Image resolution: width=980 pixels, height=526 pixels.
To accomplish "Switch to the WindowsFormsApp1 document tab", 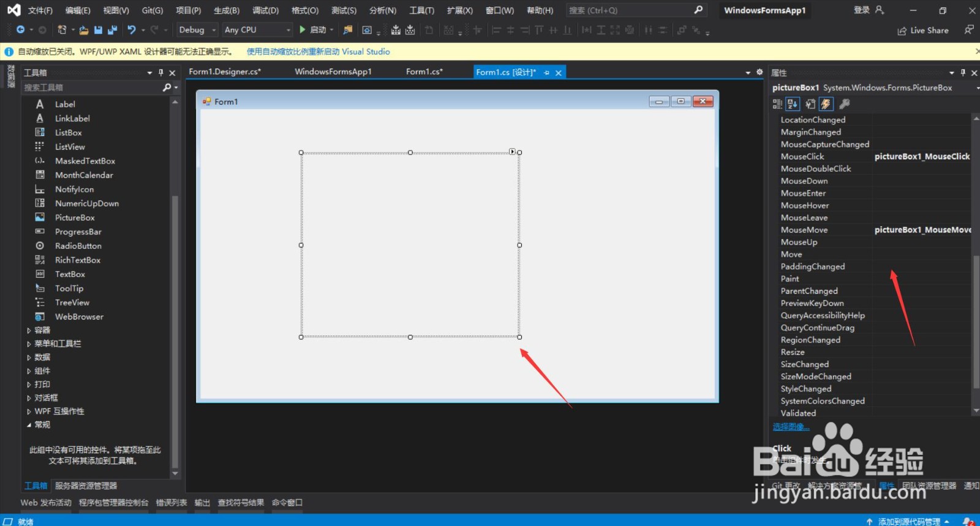I will [x=333, y=72].
